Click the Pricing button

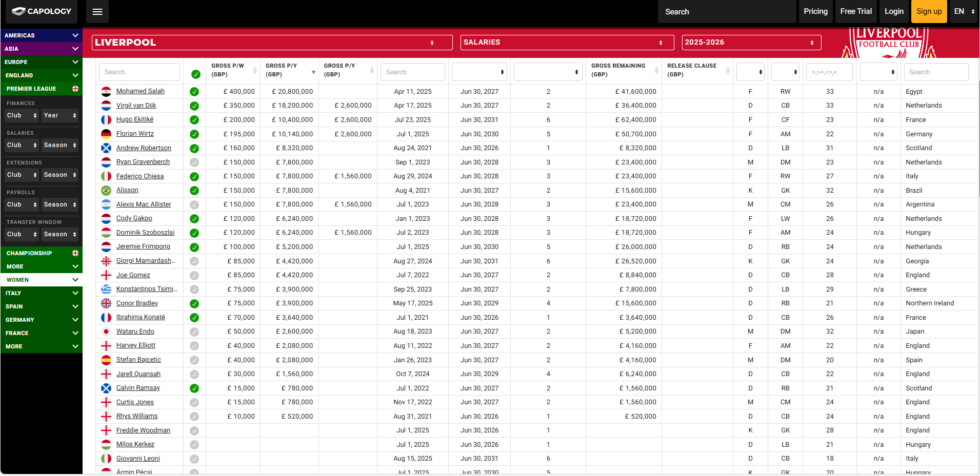[x=815, y=11]
